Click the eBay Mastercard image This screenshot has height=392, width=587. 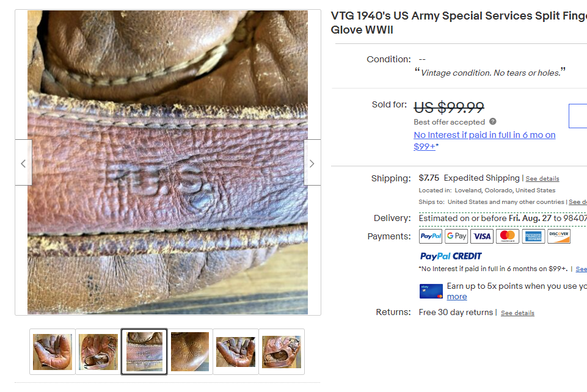click(x=431, y=291)
